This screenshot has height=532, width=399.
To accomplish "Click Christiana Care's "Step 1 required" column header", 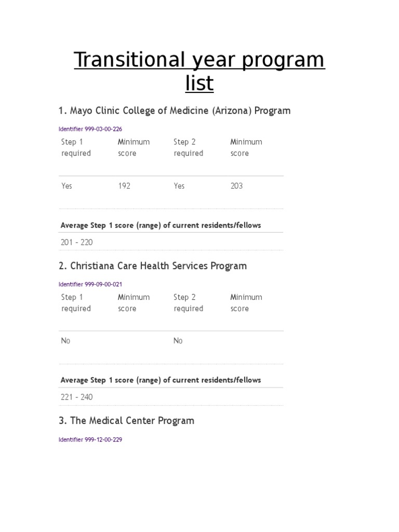I will point(76,303).
